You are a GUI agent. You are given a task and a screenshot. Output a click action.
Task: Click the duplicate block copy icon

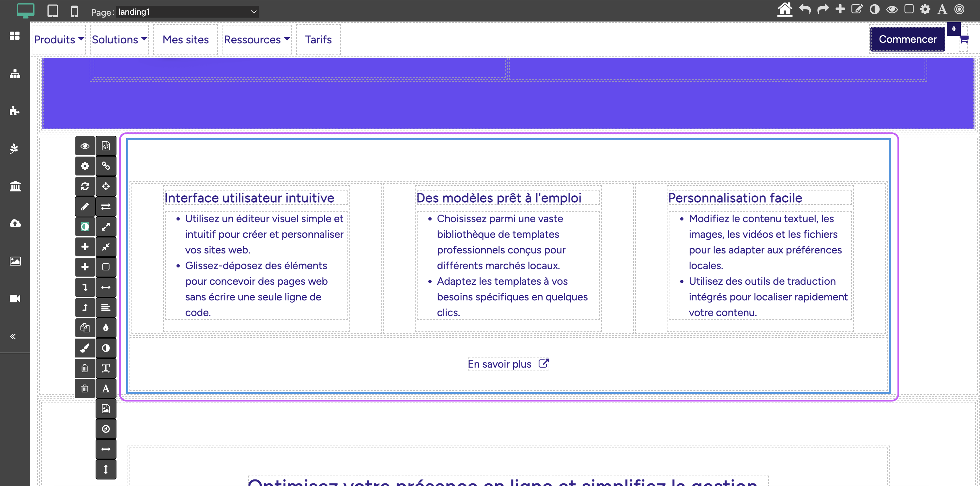coord(85,328)
